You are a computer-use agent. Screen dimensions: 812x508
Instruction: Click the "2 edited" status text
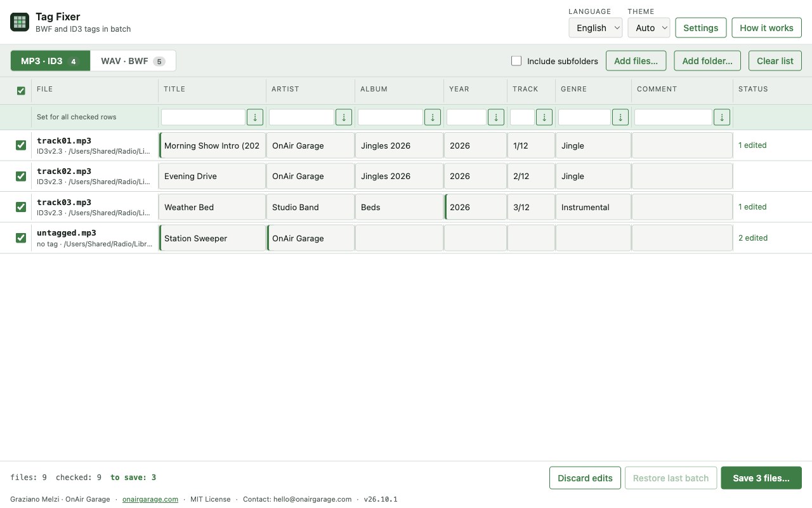[753, 238]
